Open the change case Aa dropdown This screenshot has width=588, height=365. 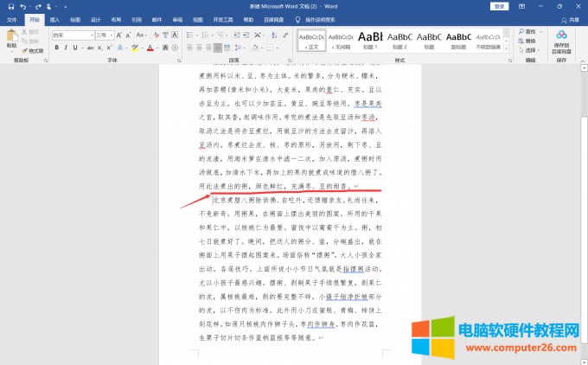point(141,35)
